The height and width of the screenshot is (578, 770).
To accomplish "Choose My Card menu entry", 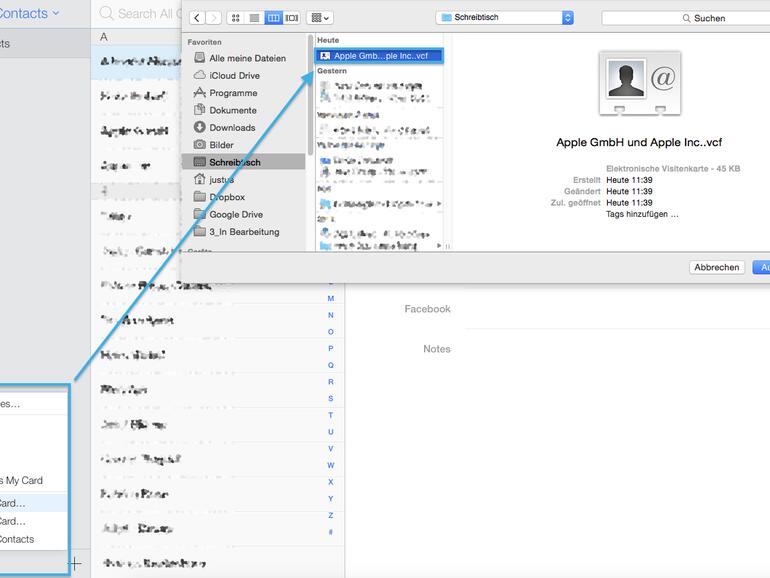I will point(32,480).
